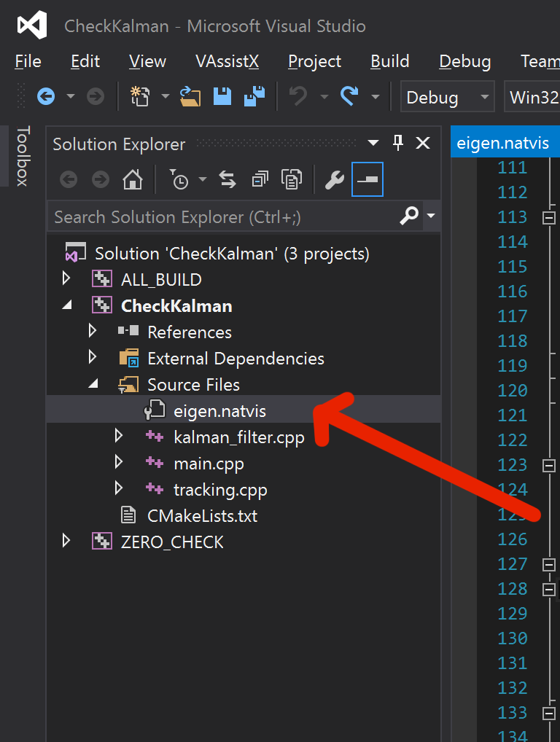This screenshot has width=560, height=742.
Task: Expand the tracking.cpp node
Action: pyautogui.click(x=119, y=488)
